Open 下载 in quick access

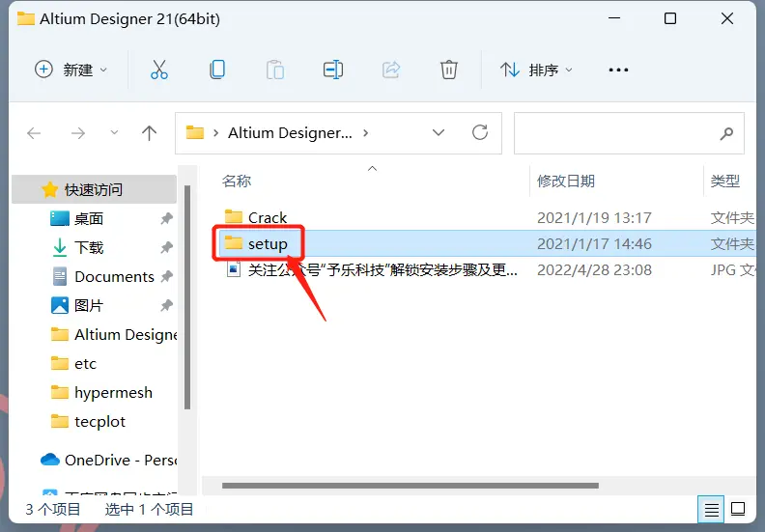pos(89,247)
